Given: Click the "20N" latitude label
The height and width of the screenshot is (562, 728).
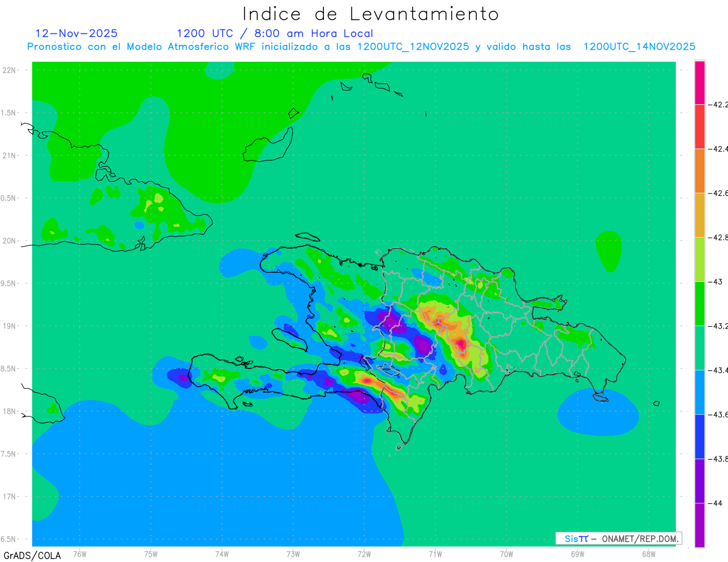Looking at the screenshot, I should pos(10,241).
